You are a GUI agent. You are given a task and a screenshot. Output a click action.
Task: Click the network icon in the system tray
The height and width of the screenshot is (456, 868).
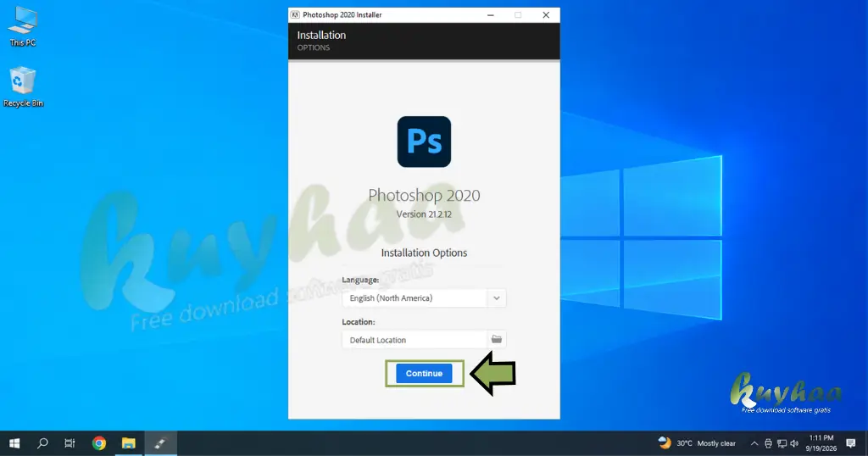[x=782, y=443]
